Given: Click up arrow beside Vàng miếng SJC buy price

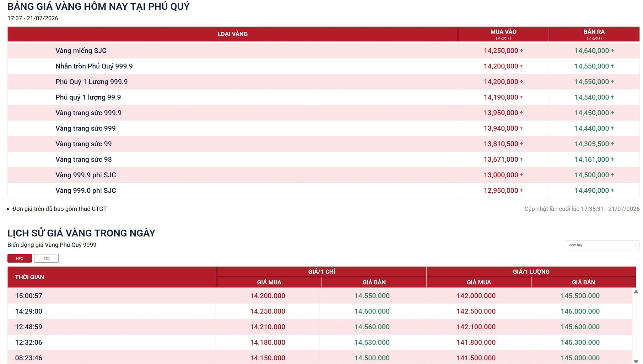Looking at the screenshot, I should pyautogui.click(x=521, y=51).
